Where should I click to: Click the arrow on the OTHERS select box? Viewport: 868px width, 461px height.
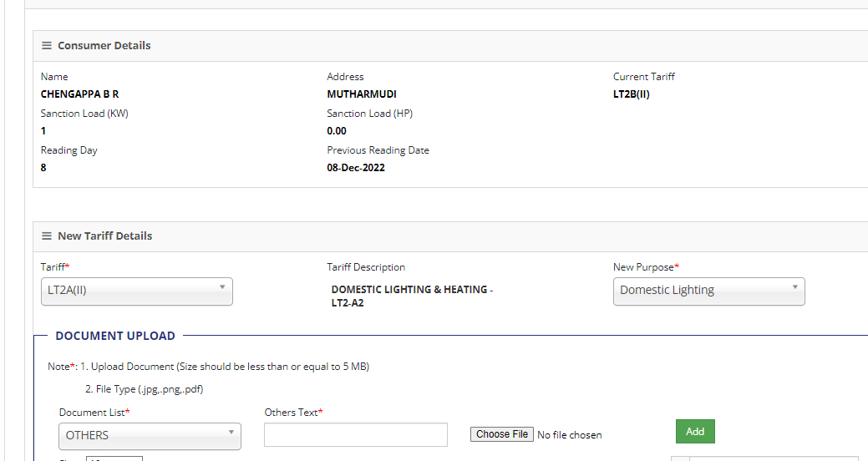tap(231, 433)
